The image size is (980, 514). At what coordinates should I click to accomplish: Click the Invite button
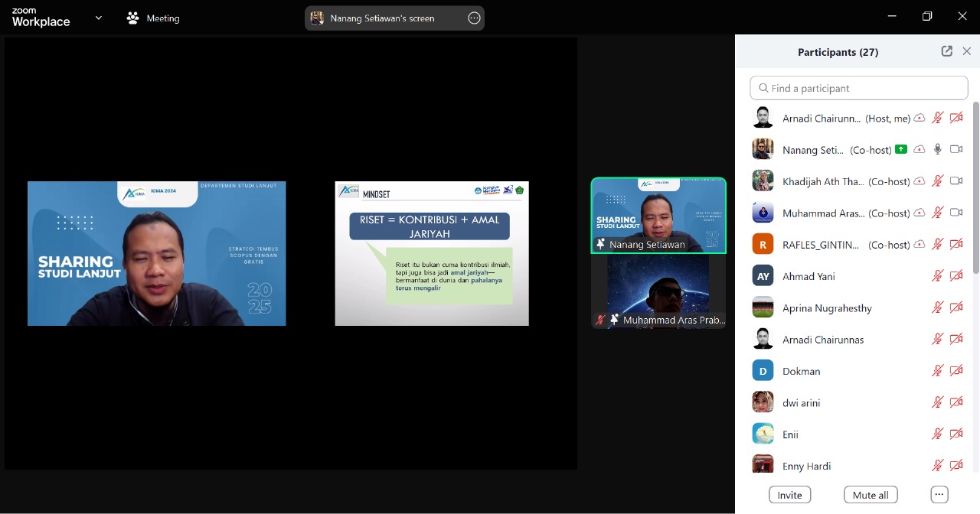click(x=789, y=495)
